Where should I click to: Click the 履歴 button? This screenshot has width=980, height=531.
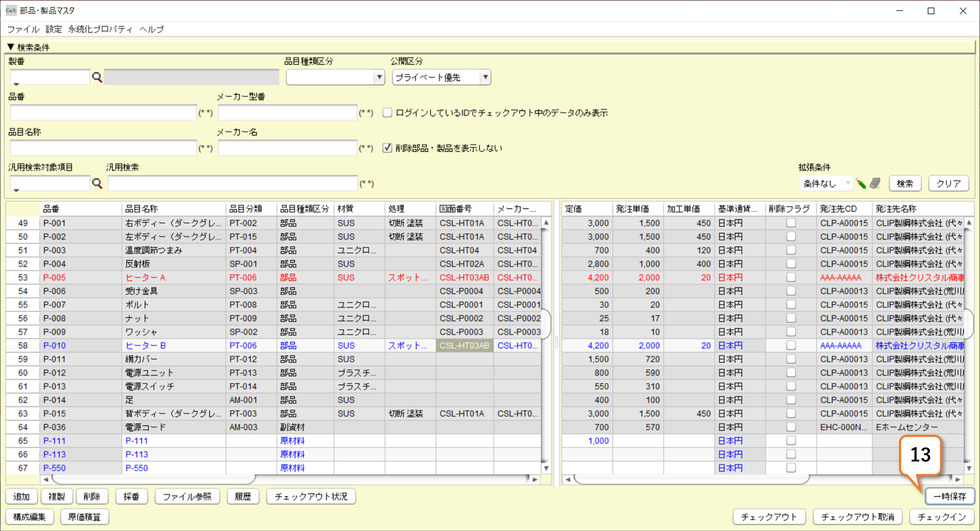coord(243,496)
